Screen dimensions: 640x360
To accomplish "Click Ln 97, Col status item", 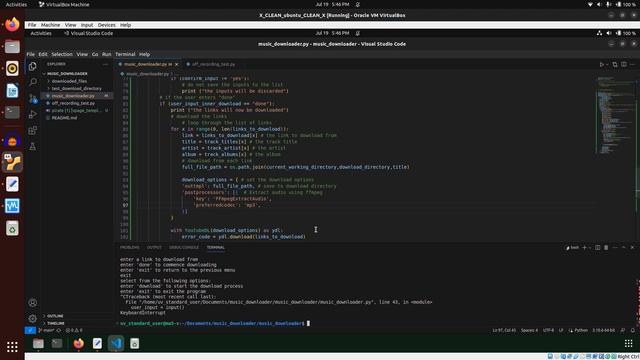I will point(504,330).
